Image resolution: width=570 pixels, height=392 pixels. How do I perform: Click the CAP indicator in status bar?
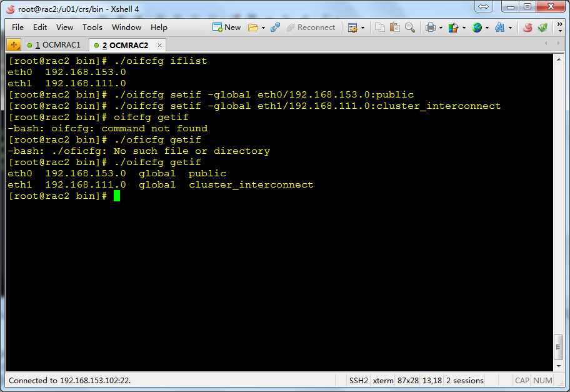[x=522, y=380]
